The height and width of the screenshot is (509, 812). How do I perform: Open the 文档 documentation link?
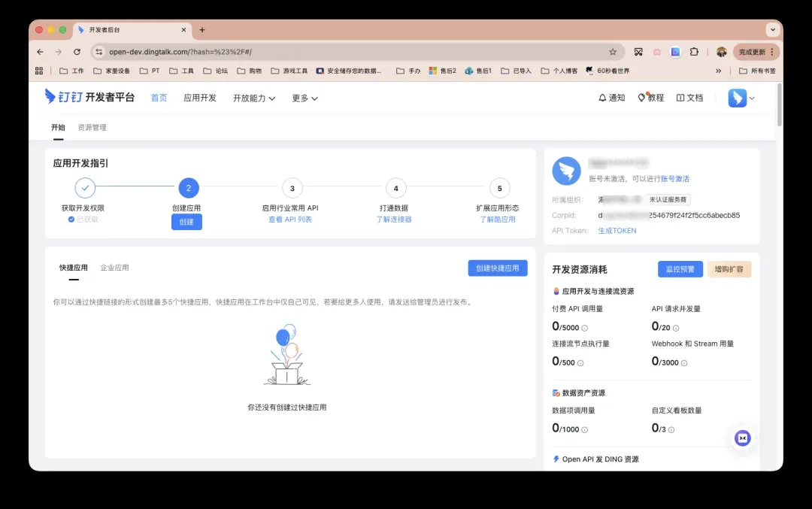[689, 98]
